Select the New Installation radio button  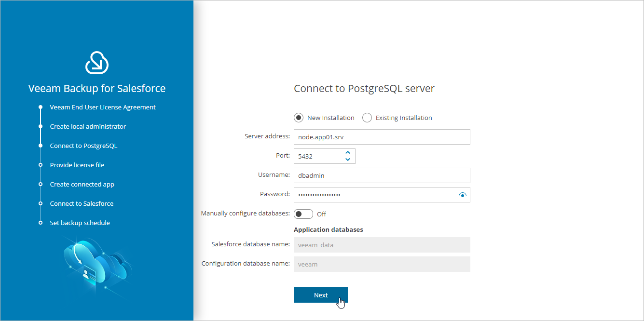299,118
